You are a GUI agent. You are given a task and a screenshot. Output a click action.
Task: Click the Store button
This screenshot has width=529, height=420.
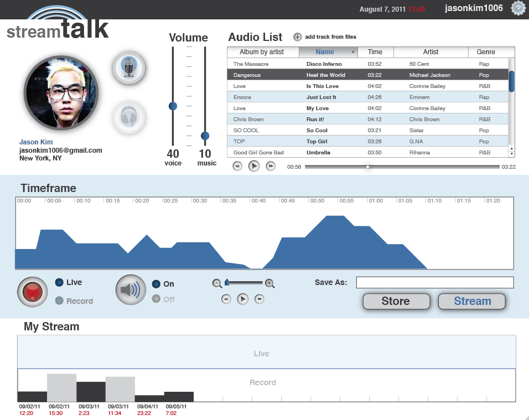click(396, 301)
